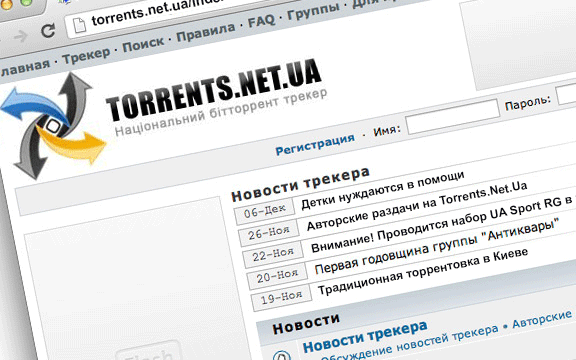
Task: Click the 'Новости' category header
Action: (306, 323)
